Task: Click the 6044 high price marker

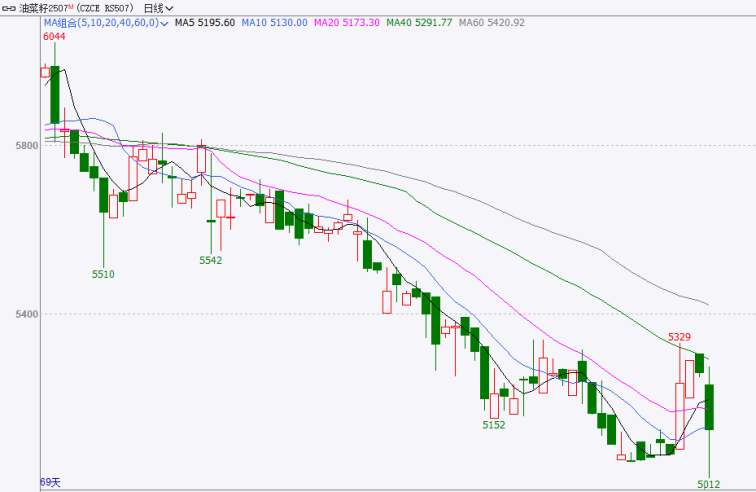Action: pos(54,37)
